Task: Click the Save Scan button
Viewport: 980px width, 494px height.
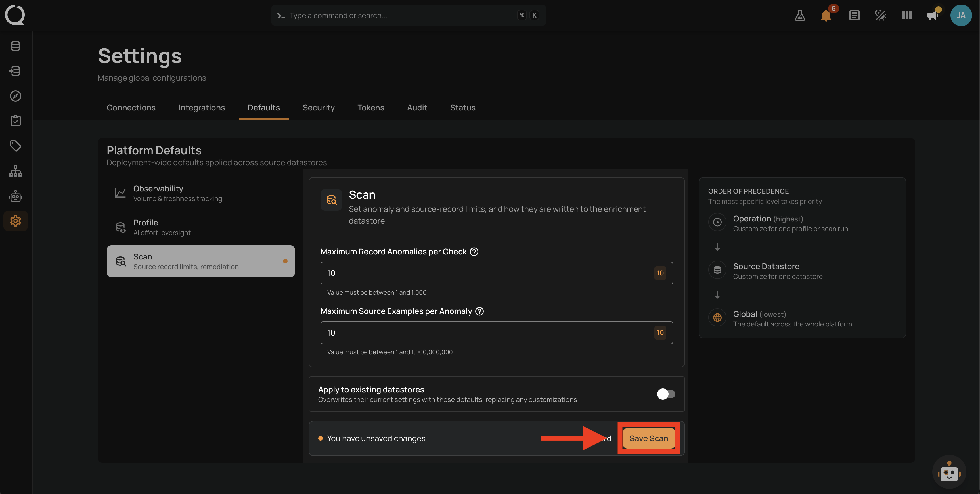Action: [649, 438]
